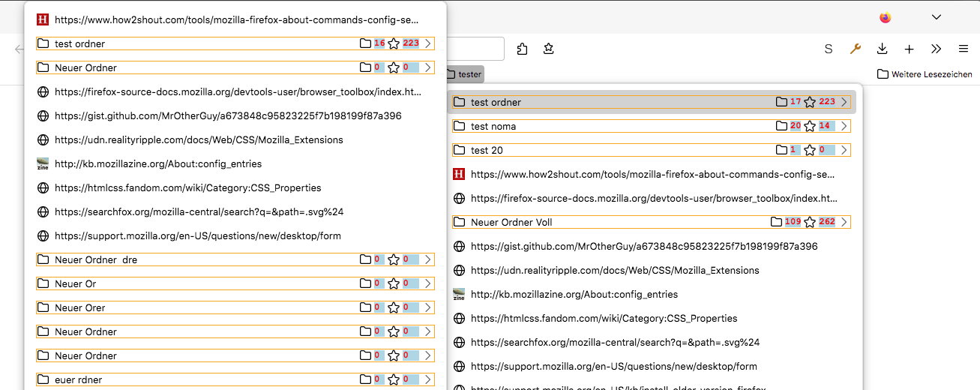Click the Firefox logo icon
This screenshot has width=980, height=390.
[x=886, y=17]
